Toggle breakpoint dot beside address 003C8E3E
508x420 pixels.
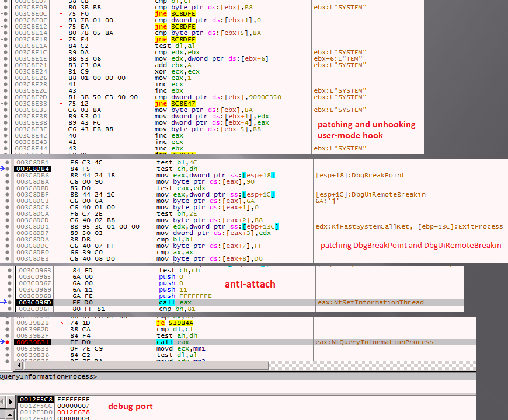5,129
